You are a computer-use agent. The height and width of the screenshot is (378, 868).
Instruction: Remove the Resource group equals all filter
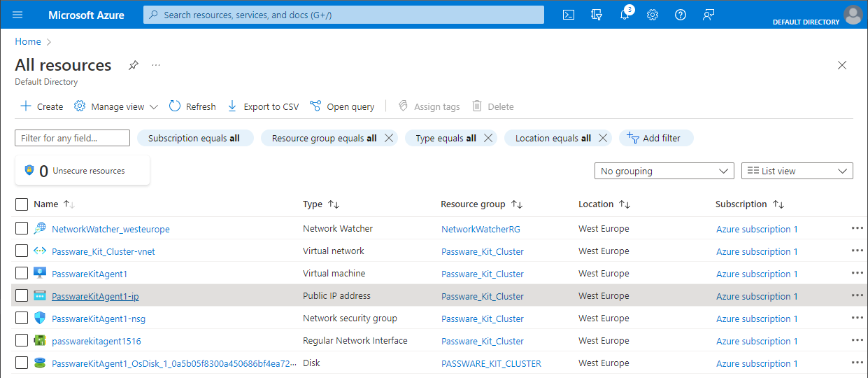[389, 138]
